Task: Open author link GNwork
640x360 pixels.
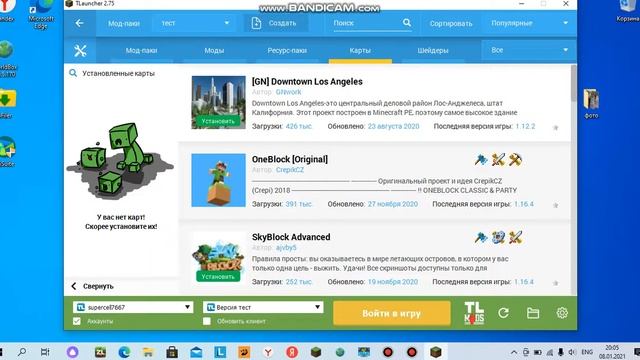Action: [289, 92]
